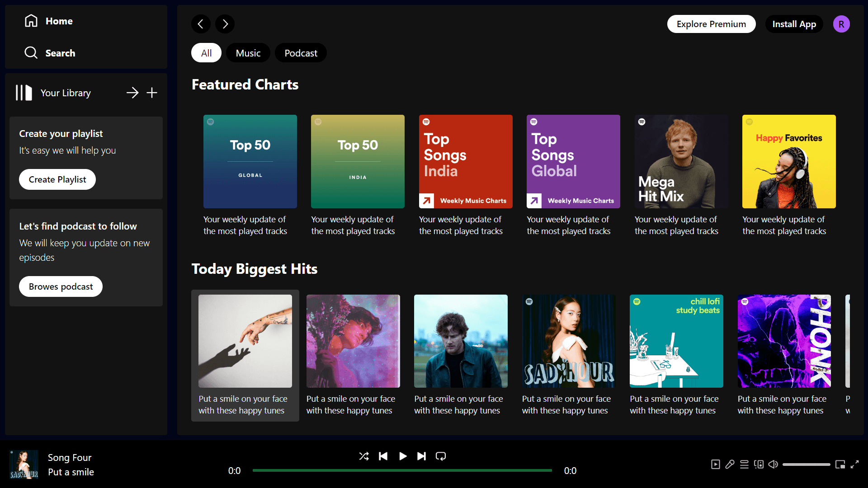Open the lyrics view

point(729,464)
